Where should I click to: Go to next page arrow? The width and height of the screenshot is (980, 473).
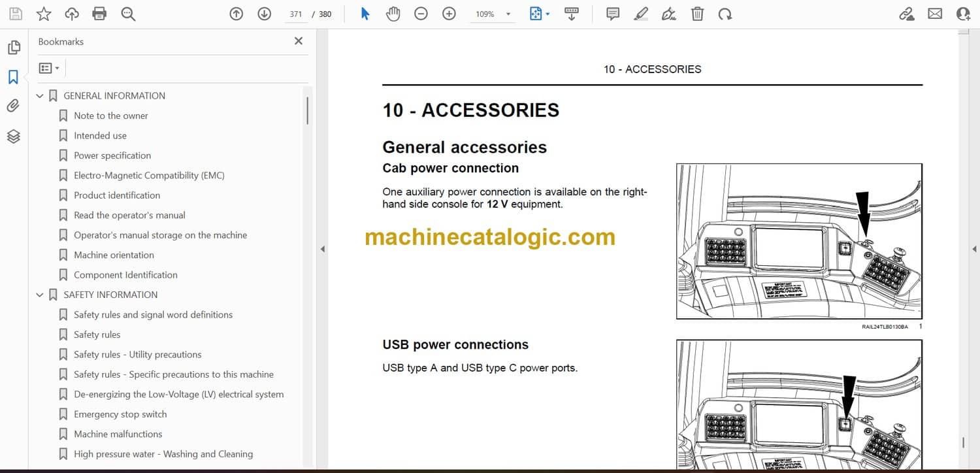click(x=264, y=14)
